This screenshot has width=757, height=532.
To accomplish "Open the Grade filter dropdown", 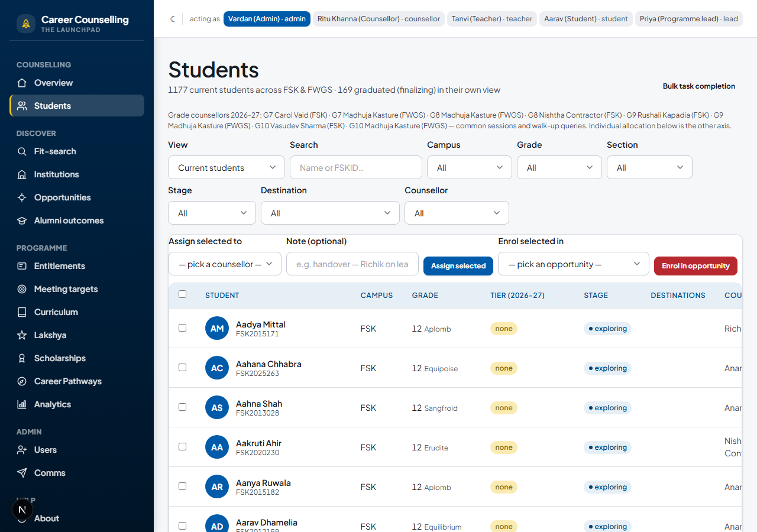I will click(559, 167).
